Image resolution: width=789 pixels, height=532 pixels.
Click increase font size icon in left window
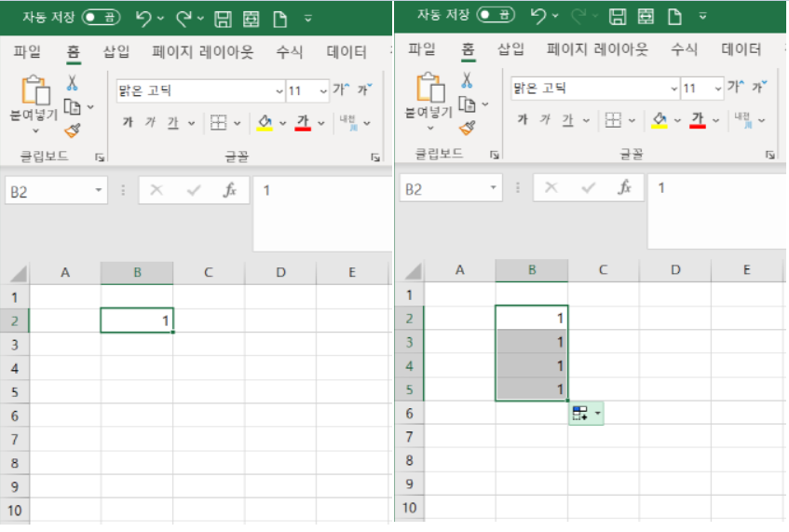click(x=341, y=89)
